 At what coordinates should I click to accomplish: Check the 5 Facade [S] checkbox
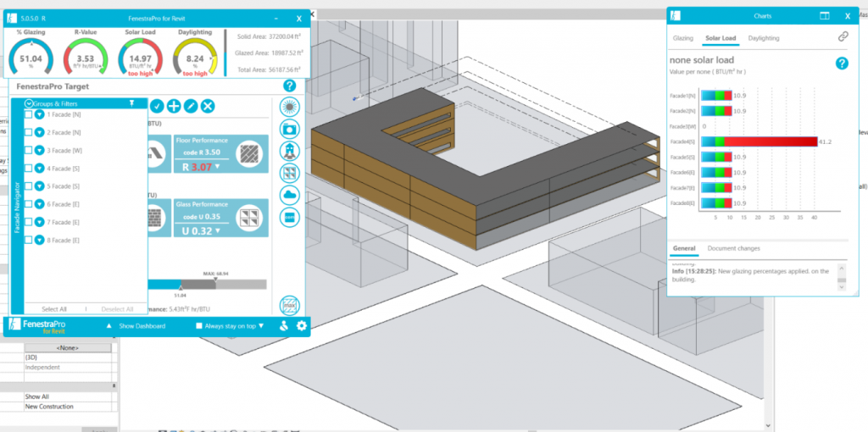(x=28, y=186)
